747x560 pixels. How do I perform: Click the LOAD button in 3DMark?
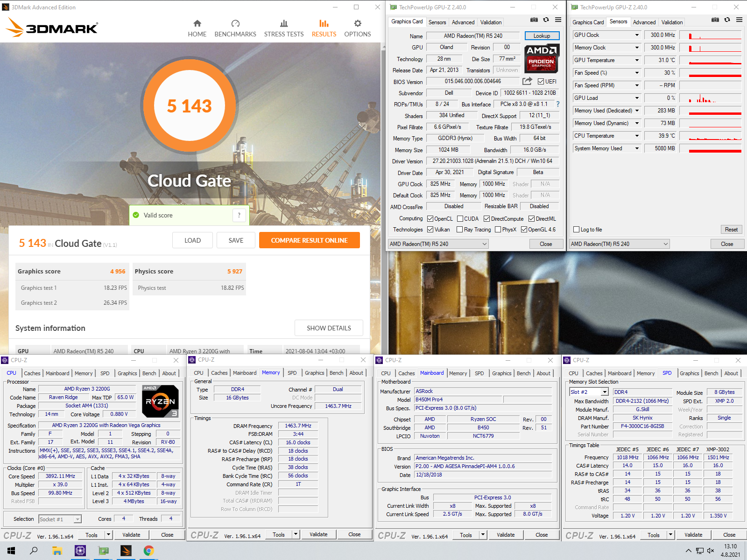click(x=192, y=240)
